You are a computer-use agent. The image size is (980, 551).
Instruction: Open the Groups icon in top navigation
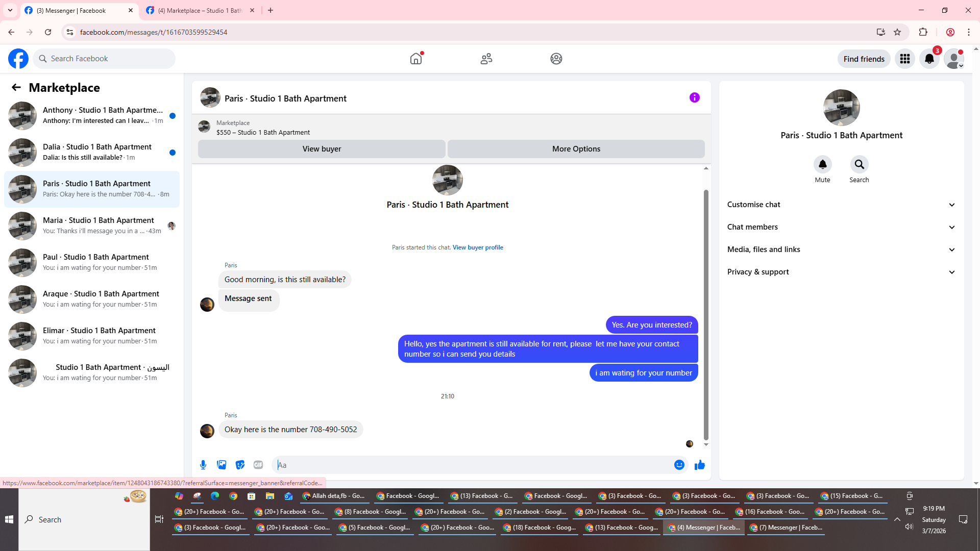click(556, 59)
